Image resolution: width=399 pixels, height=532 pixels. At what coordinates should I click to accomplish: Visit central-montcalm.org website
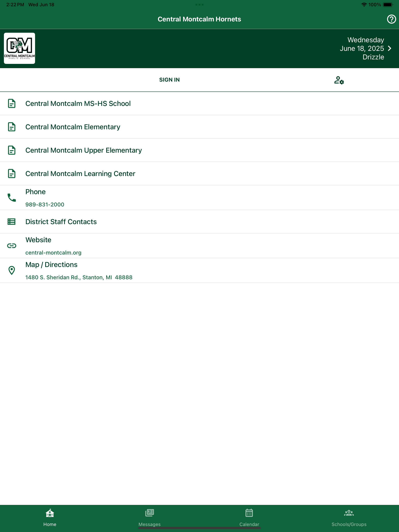coord(53,253)
